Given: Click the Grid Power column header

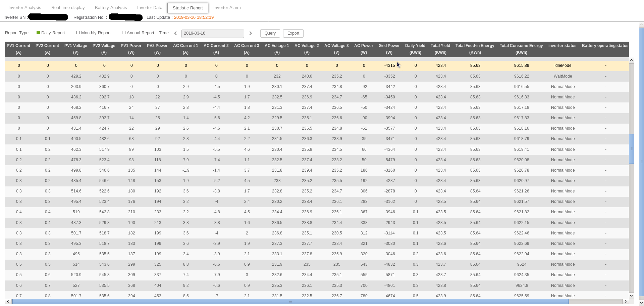Looking at the screenshot, I should pos(389,49).
